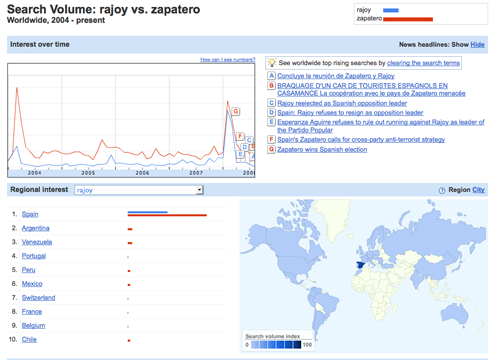Viewport: 500px width, 360px height.
Task: Select the G flag on the chart peak
Action: (x=236, y=111)
